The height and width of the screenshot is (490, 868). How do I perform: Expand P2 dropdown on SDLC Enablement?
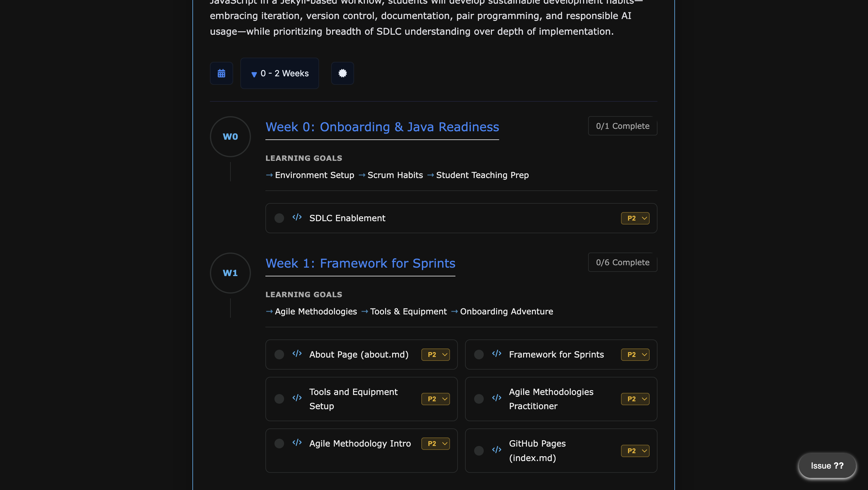pos(635,218)
